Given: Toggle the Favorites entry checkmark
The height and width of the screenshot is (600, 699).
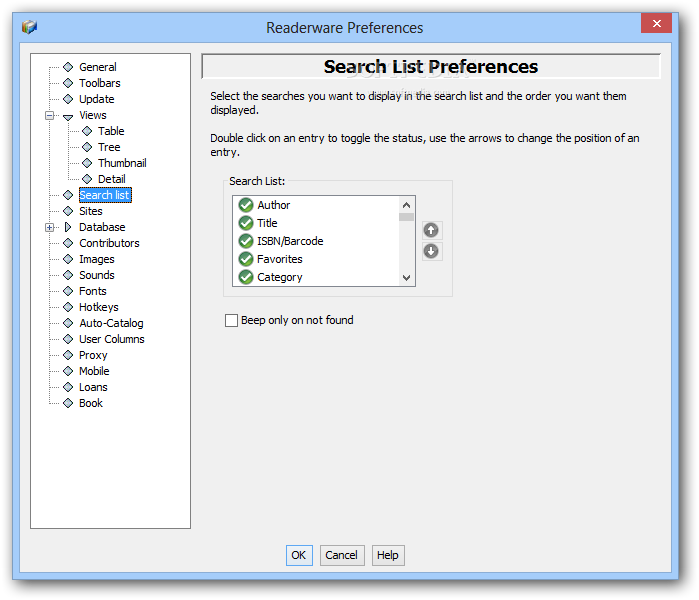Looking at the screenshot, I should pyautogui.click(x=246, y=259).
